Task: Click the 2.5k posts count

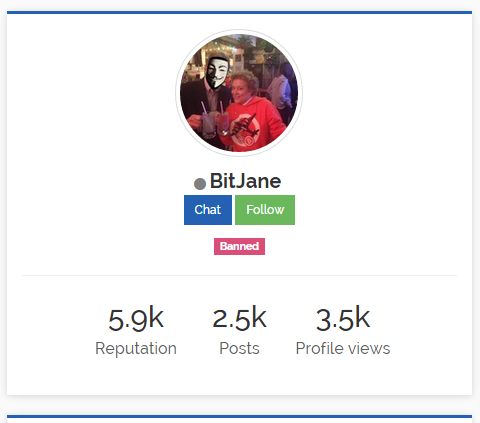Action: 239,319
